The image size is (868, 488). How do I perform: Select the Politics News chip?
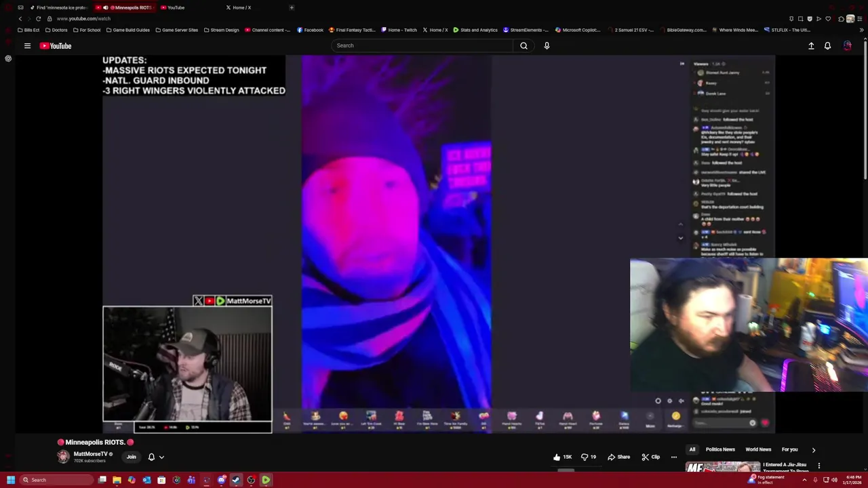coord(720,449)
